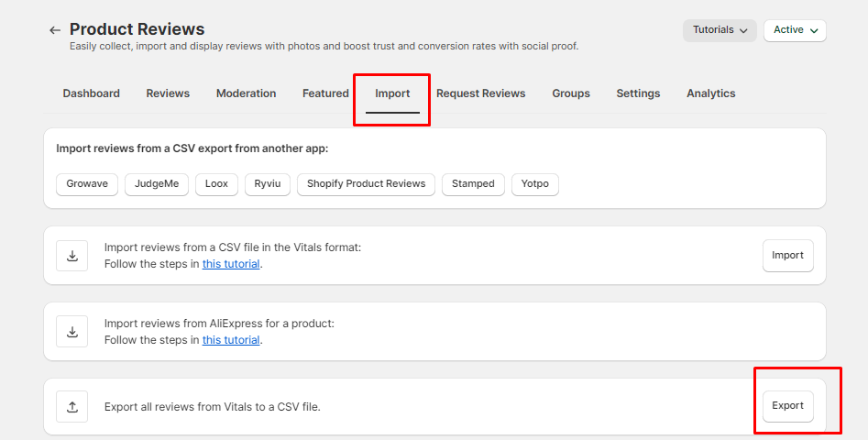Screen dimensions: 868x440
Task: Click the download icon for AliExpress import
Action: (72, 331)
